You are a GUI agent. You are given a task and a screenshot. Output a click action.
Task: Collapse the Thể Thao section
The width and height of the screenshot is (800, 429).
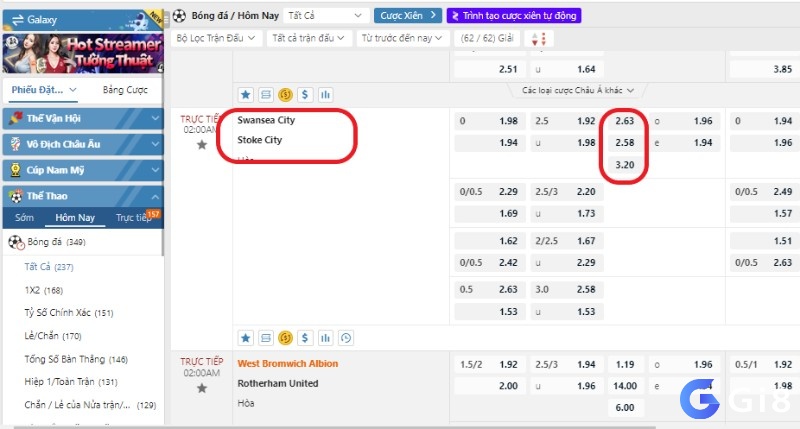[83, 196]
